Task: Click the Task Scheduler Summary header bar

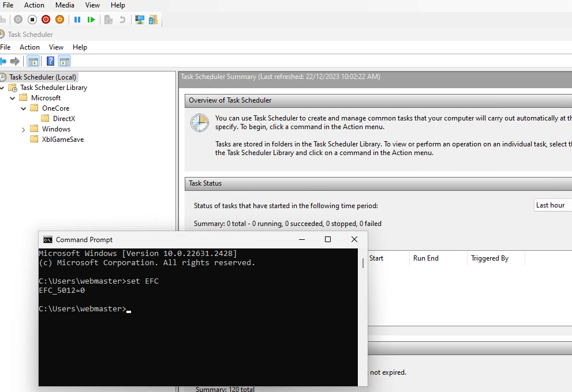Action: click(x=376, y=79)
